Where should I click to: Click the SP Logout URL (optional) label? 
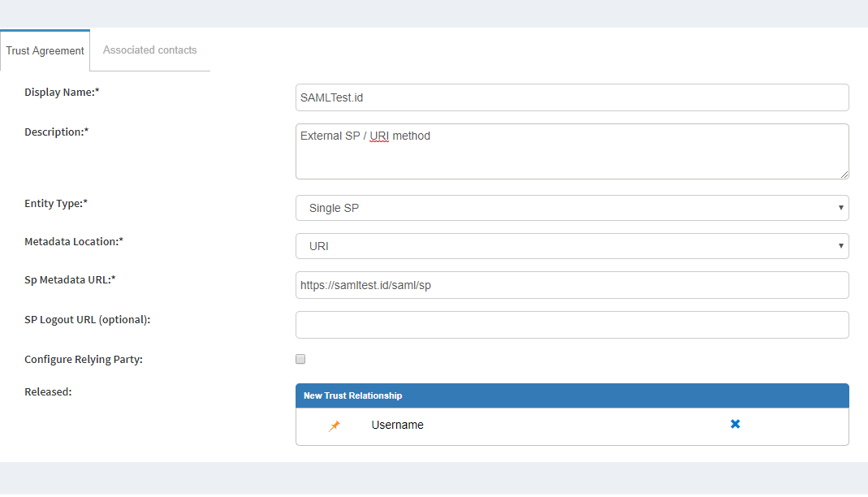(x=87, y=319)
